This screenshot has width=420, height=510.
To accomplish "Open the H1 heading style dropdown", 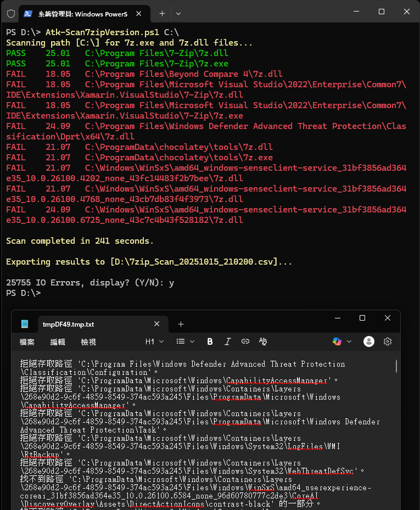I will (154, 341).
